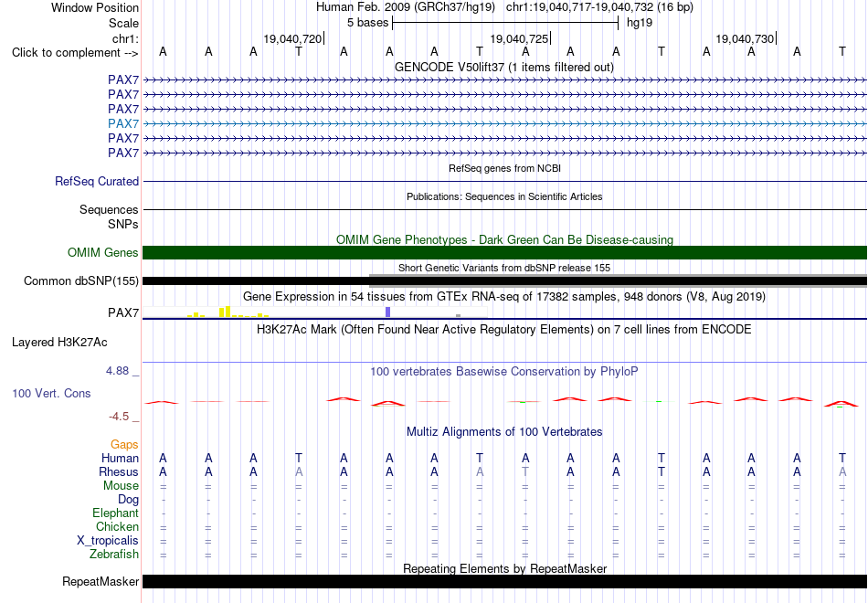The image size is (868, 603).
Task: Click the gray dbSNP variant bar
Action: (618, 280)
